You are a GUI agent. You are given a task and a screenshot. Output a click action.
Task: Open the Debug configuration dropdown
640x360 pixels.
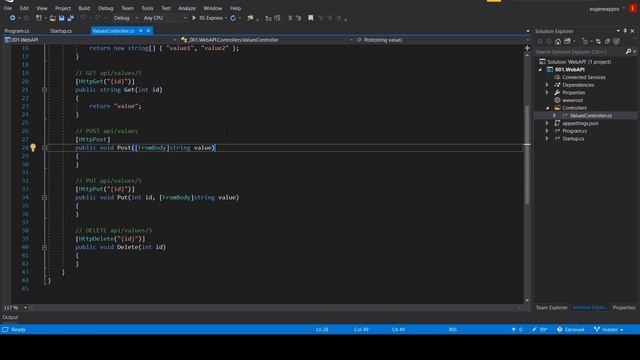tap(125, 18)
